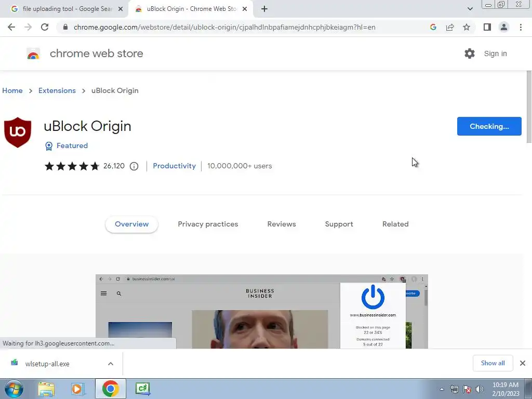Open Chrome three-dot menu
Viewport: 532px width, 399px height.
pos(521,27)
